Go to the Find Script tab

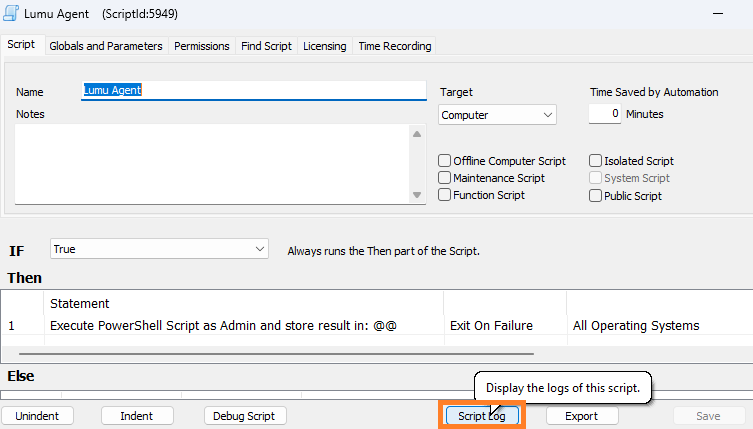pos(266,46)
